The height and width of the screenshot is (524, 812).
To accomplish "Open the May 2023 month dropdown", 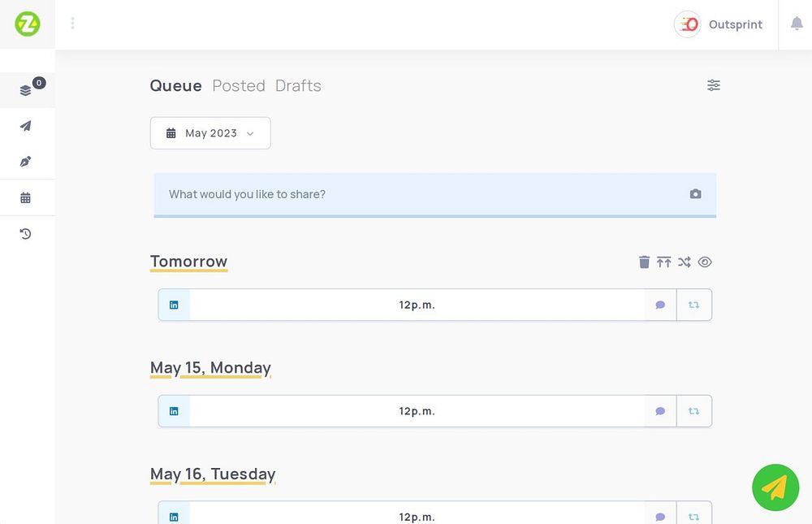I will (x=210, y=133).
